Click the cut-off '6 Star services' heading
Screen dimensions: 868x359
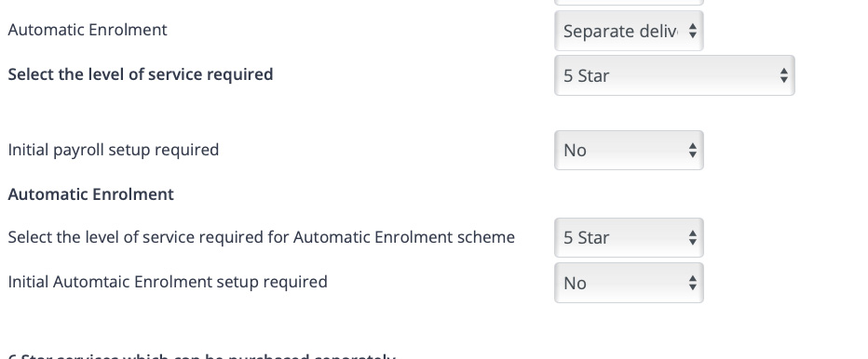(202, 355)
